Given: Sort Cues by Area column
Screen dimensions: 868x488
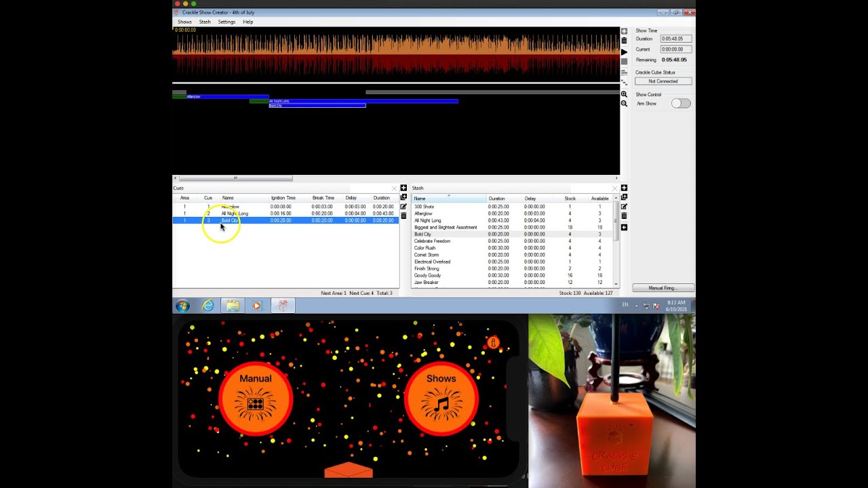Looking at the screenshot, I should pos(184,198).
